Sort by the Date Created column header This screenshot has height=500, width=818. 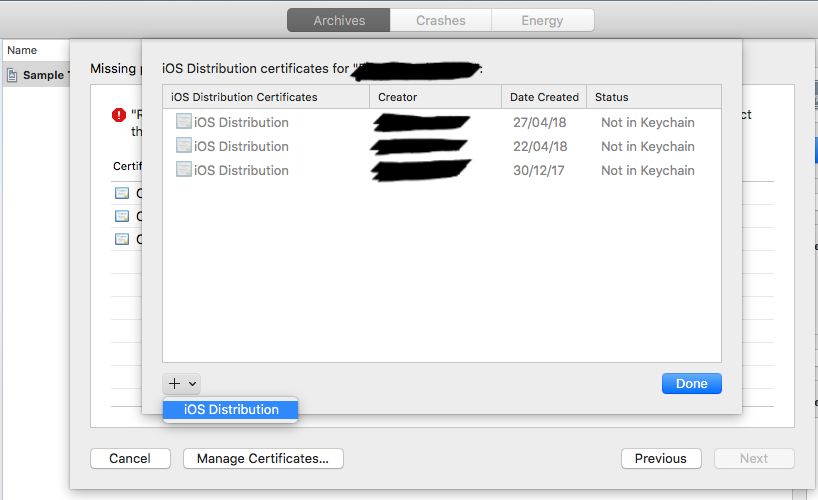coord(544,97)
